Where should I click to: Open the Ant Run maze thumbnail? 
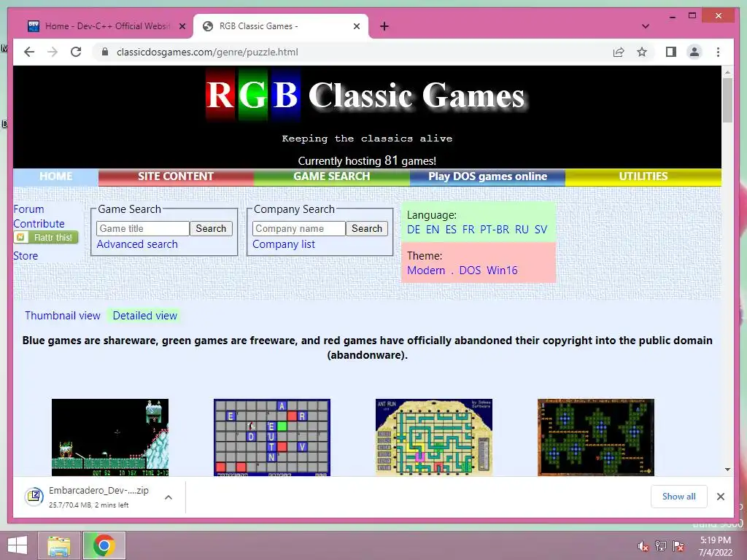[434, 437]
